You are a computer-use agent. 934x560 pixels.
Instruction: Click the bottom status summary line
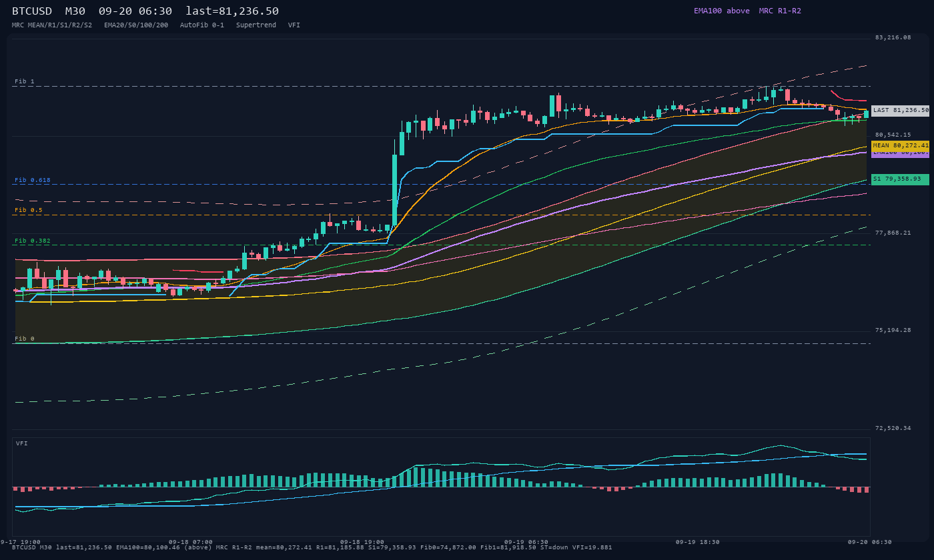pyautogui.click(x=312, y=547)
